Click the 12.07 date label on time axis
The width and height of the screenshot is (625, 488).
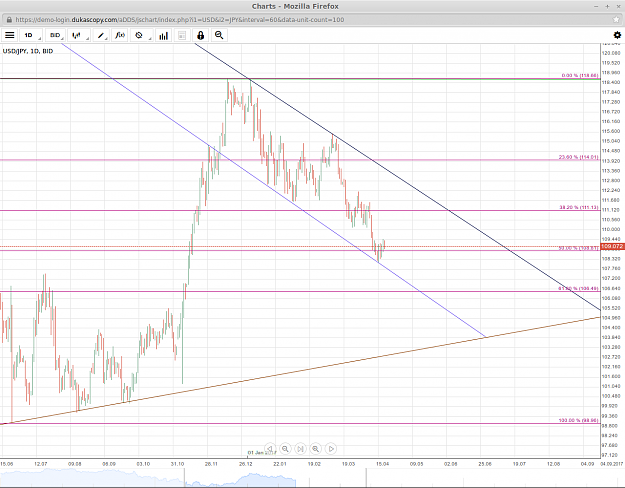(x=41, y=464)
